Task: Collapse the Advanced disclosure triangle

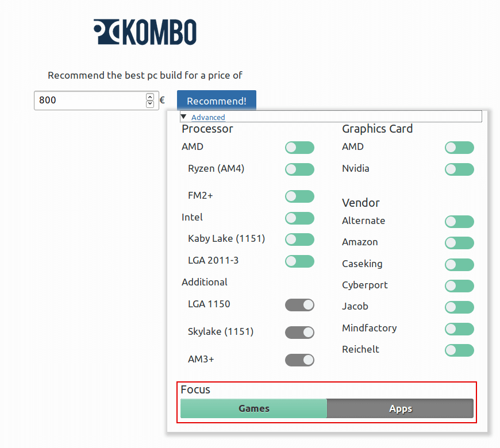Action: point(183,117)
